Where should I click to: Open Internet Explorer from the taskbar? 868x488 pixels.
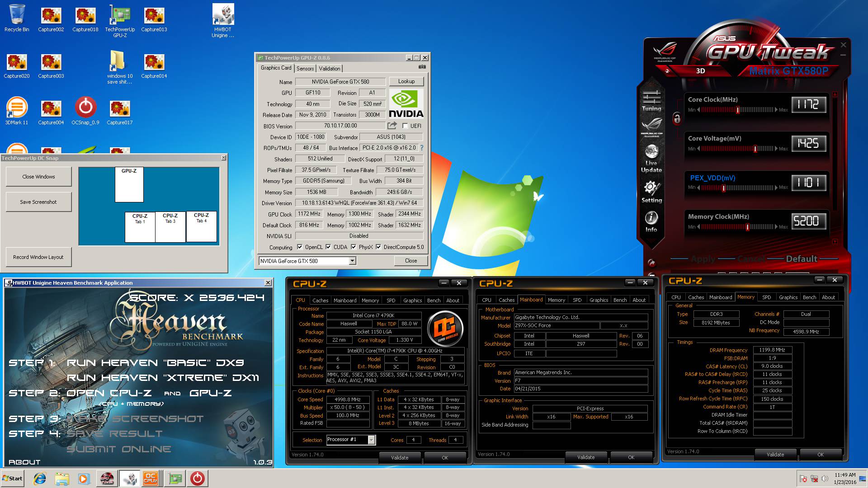coord(40,479)
